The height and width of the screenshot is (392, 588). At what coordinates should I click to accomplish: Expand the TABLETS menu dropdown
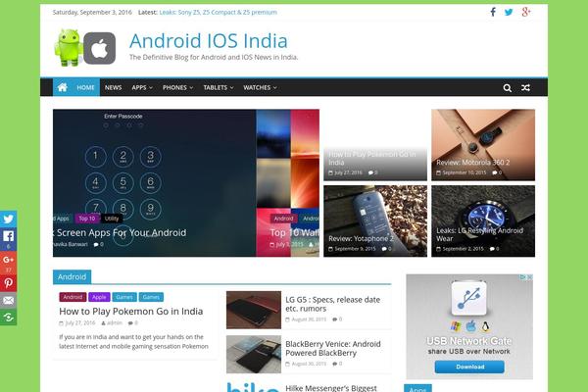tap(219, 87)
